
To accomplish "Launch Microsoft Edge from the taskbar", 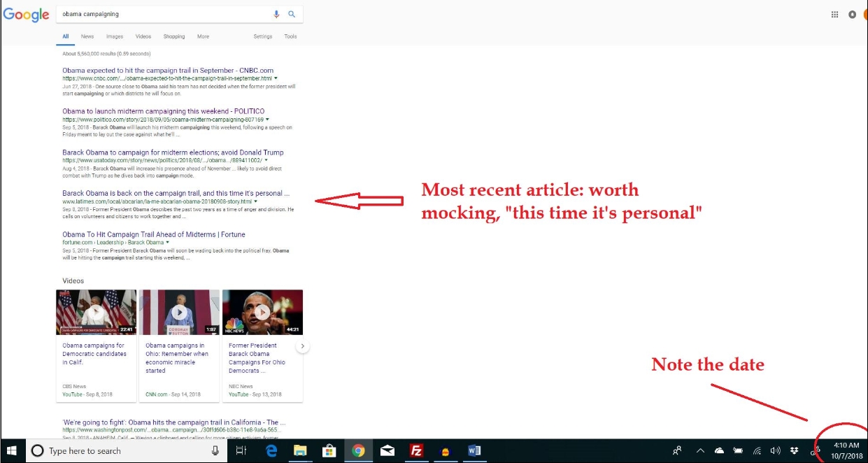I will (272, 451).
